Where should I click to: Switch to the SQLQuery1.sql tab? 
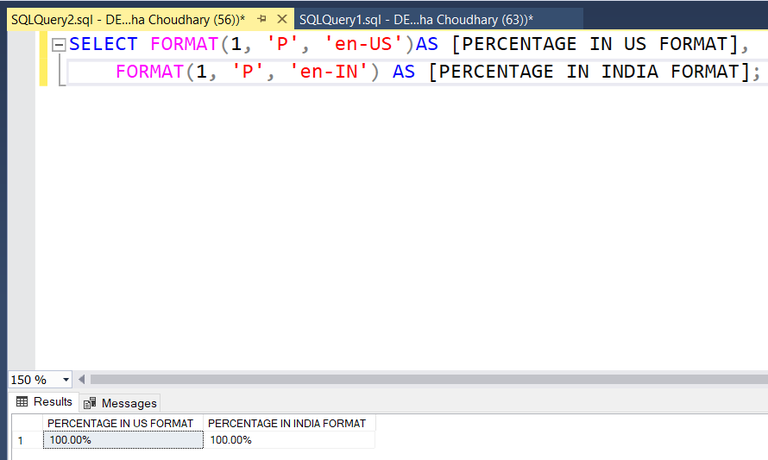(416, 20)
